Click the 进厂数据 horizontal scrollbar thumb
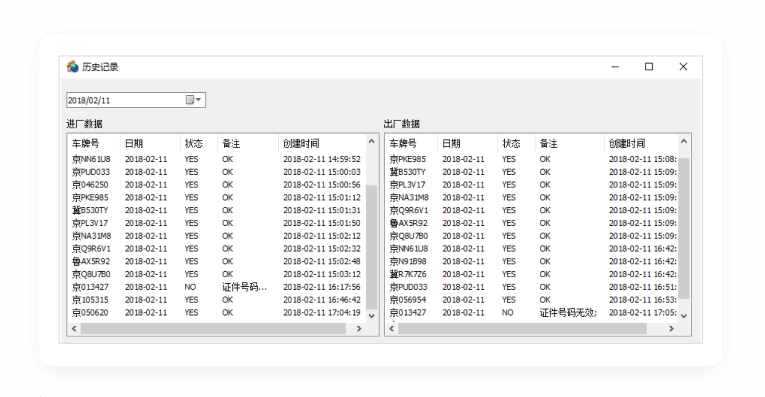Screen dimensions: 765x397 coord(213,329)
